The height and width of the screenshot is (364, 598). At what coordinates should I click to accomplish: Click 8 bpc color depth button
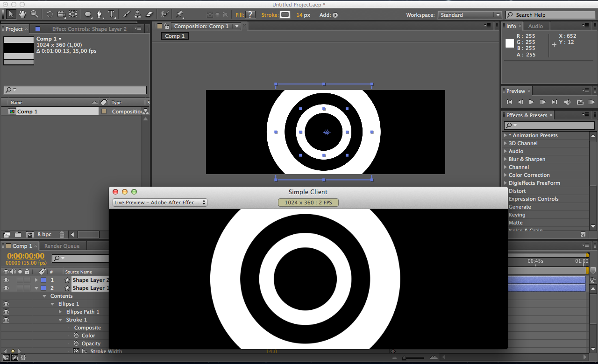point(44,235)
